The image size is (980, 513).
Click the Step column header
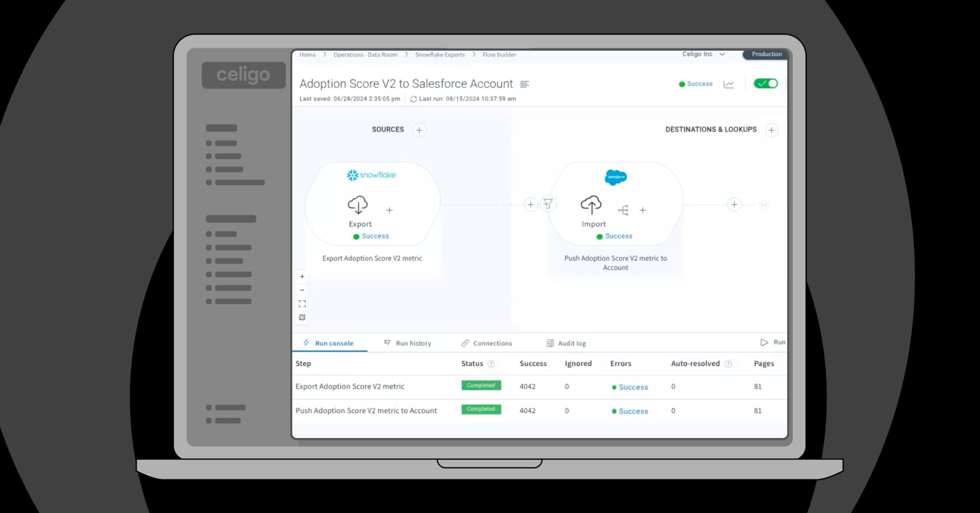(x=303, y=364)
